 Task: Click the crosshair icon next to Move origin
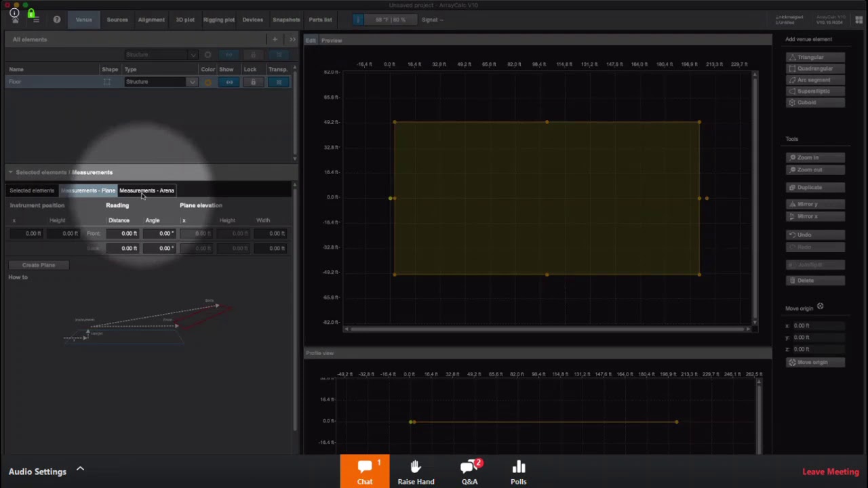click(x=820, y=307)
